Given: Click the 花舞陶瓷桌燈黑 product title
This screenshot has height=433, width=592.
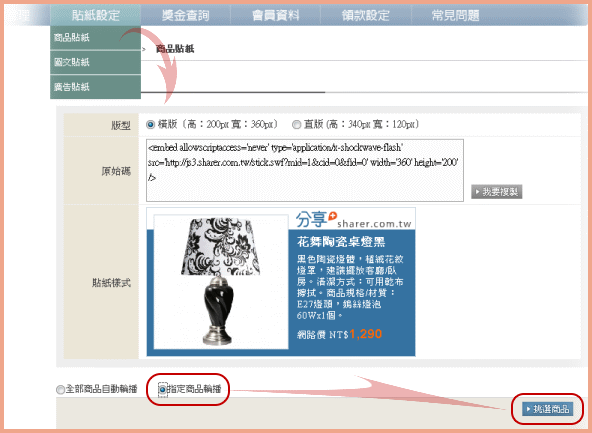Looking at the screenshot, I should [341, 242].
